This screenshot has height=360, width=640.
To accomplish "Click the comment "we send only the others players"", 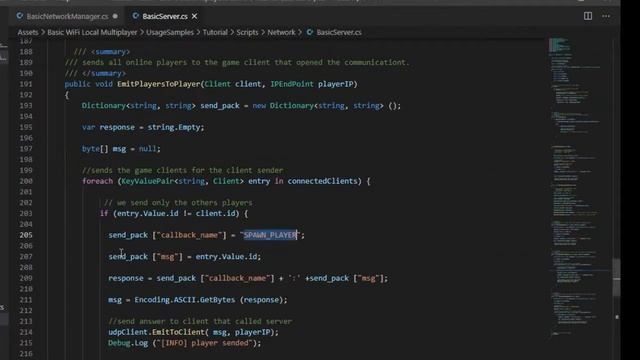I will pyautogui.click(x=178, y=203).
